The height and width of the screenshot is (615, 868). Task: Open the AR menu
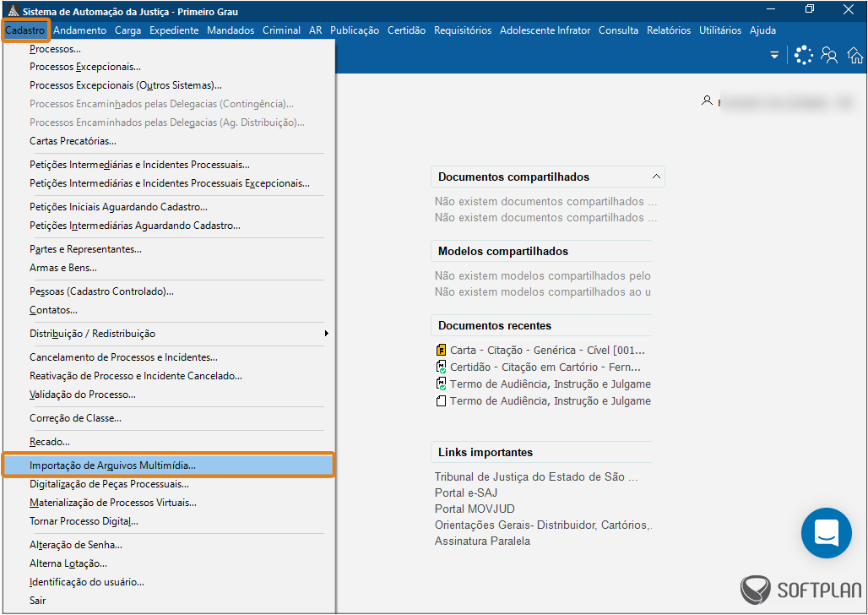coord(316,30)
